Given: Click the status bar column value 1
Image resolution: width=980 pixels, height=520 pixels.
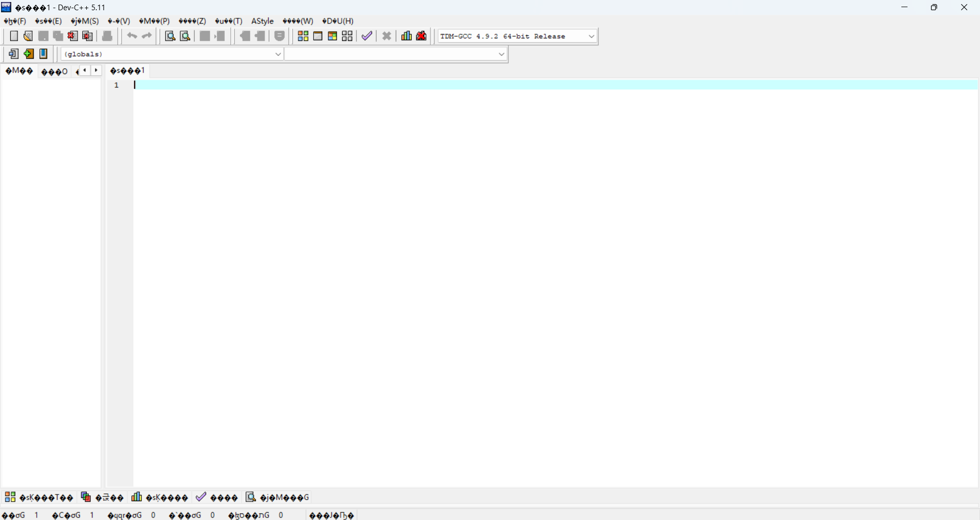Looking at the screenshot, I should 92,515.
